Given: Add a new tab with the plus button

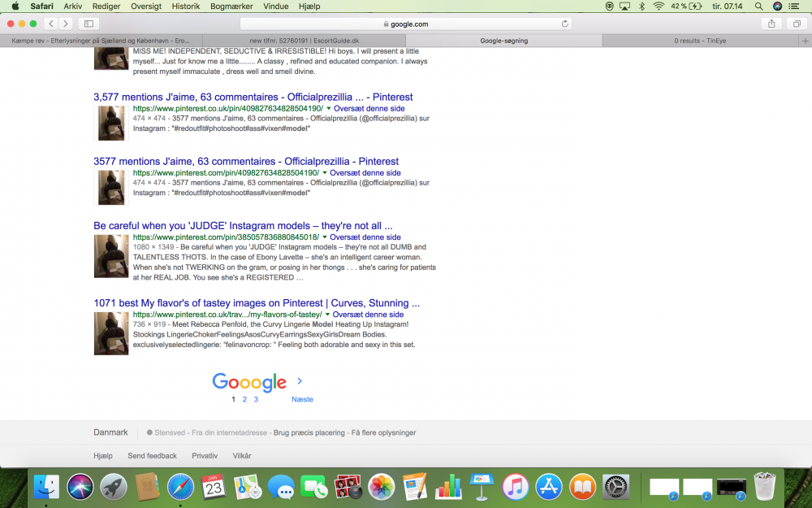Looking at the screenshot, I should 806,41.
